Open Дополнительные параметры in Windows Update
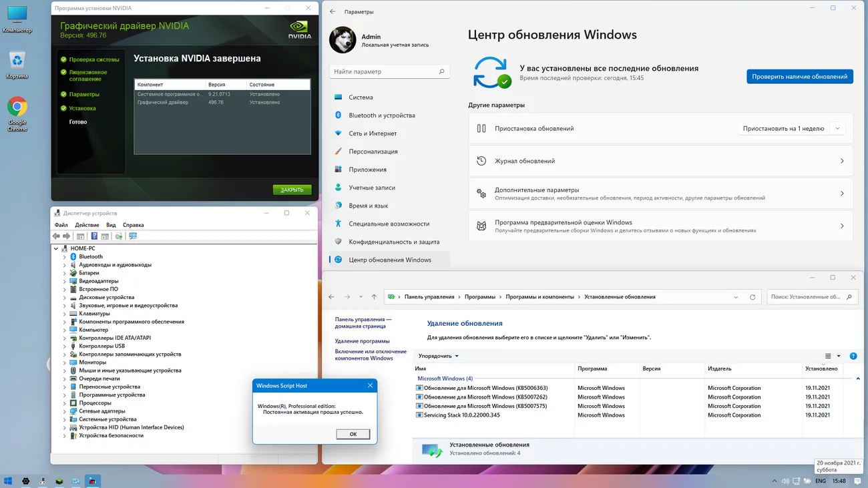This screenshot has height=488, width=868. click(x=661, y=194)
